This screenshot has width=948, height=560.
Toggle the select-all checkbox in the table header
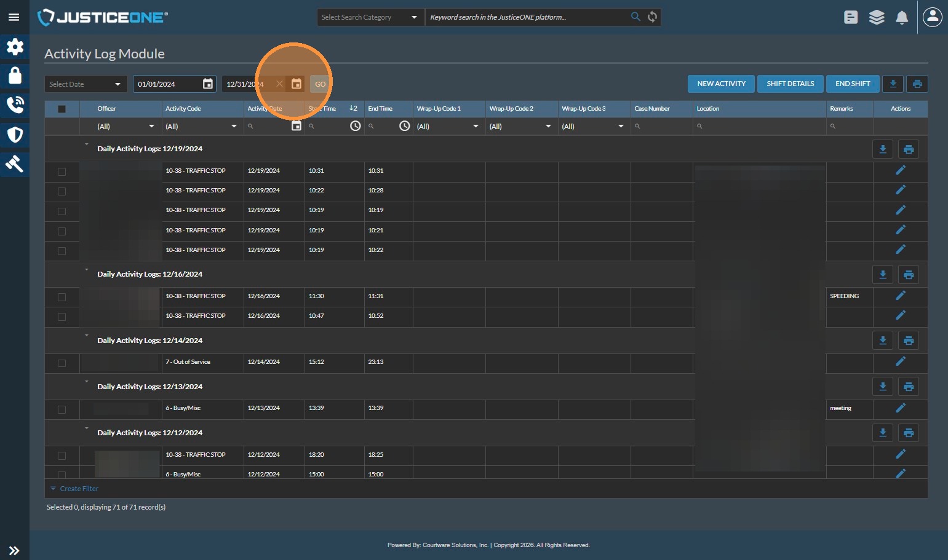pos(62,109)
